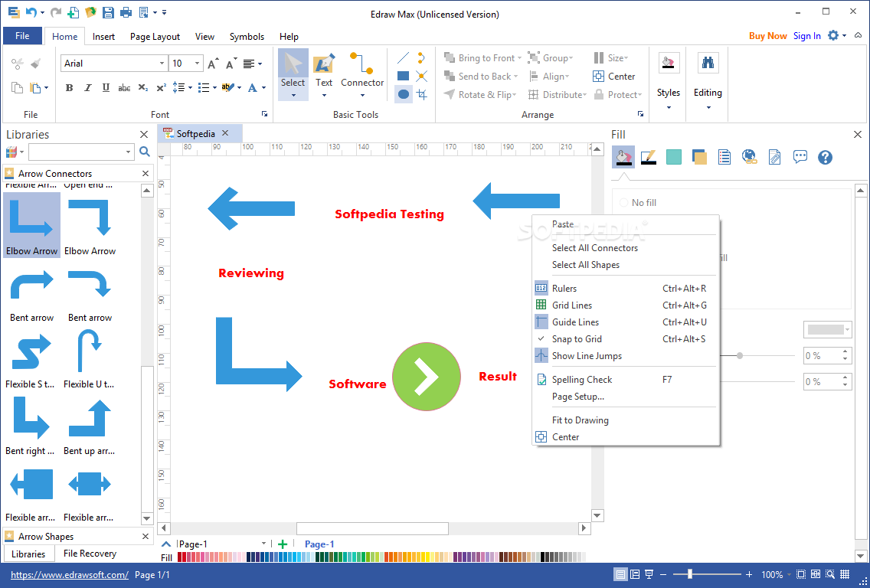
Task: Toggle bold formatting
Action: point(70,87)
